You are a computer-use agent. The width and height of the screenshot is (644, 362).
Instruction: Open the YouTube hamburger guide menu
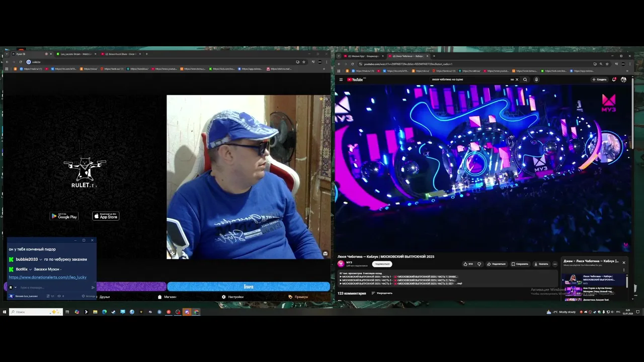[341, 79]
